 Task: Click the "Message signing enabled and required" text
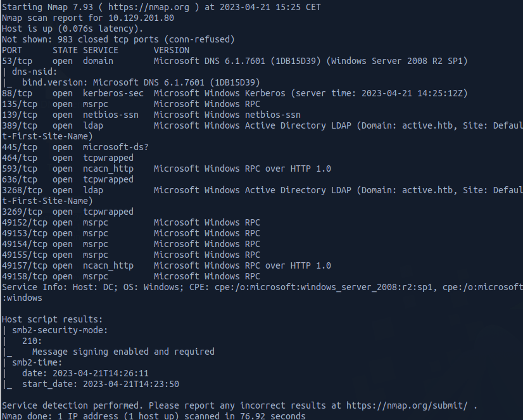point(123,352)
